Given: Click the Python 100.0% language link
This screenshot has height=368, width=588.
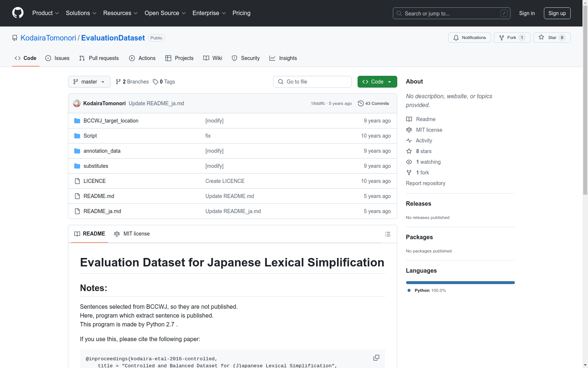Looking at the screenshot, I should pos(427,290).
